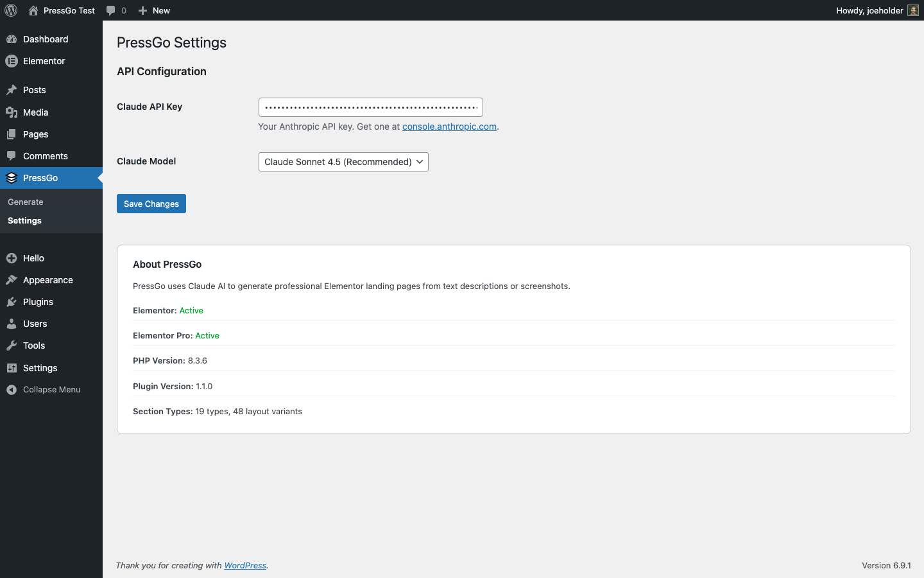The width and height of the screenshot is (924, 578).
Task: Open the Dashboard sidebar icon
Action: [11, 39]
